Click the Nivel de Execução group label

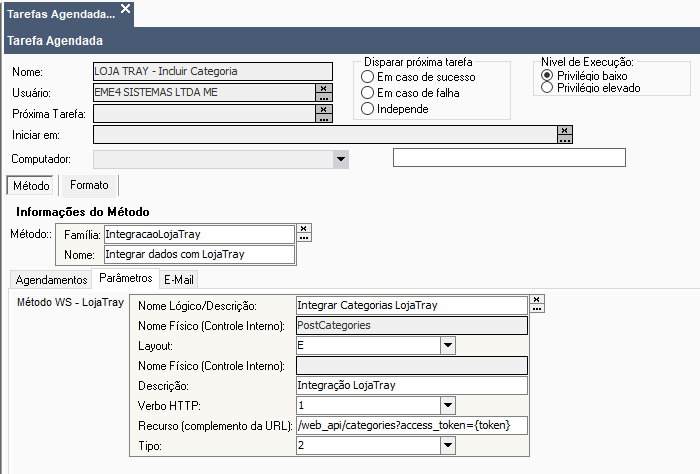[587, 62]
